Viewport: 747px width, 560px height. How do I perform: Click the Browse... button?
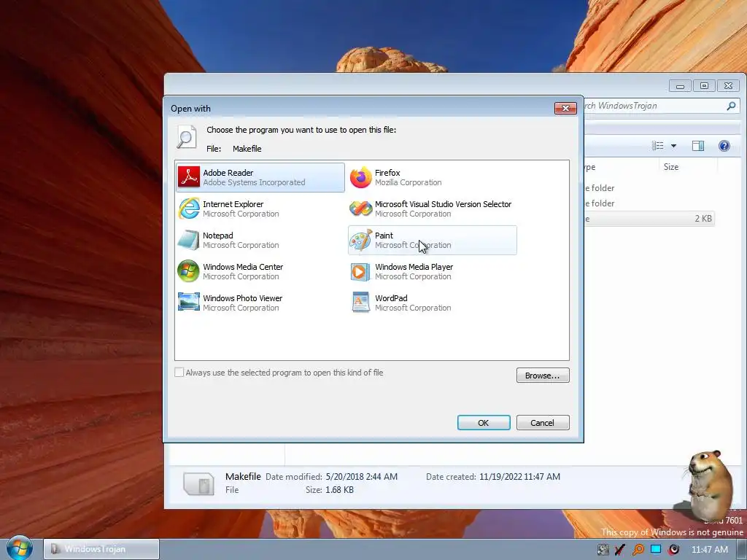tap(543, 376)
